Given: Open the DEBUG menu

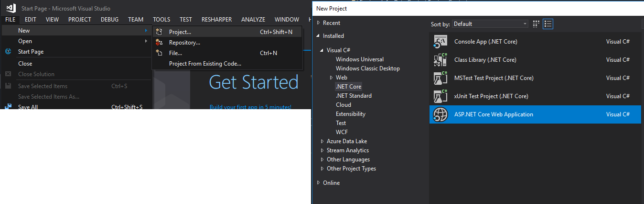Looking at the screenshot, I should tap(110, 20).
